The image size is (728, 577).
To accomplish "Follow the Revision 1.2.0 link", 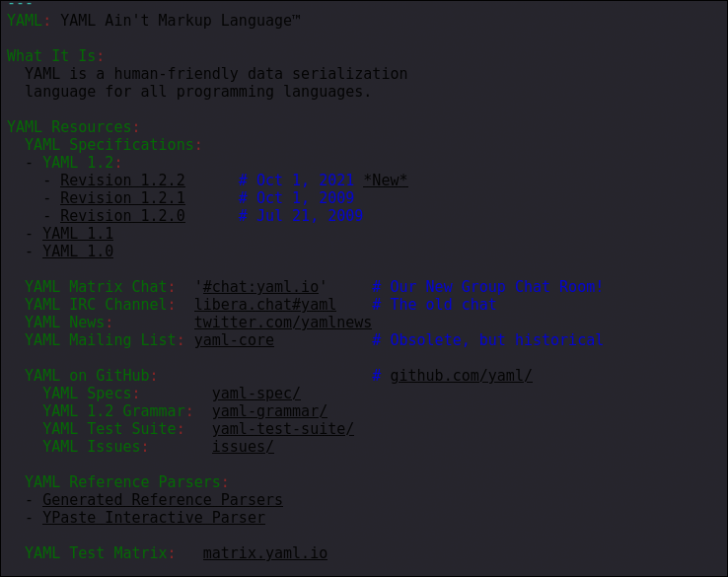I will click(122, 216).
